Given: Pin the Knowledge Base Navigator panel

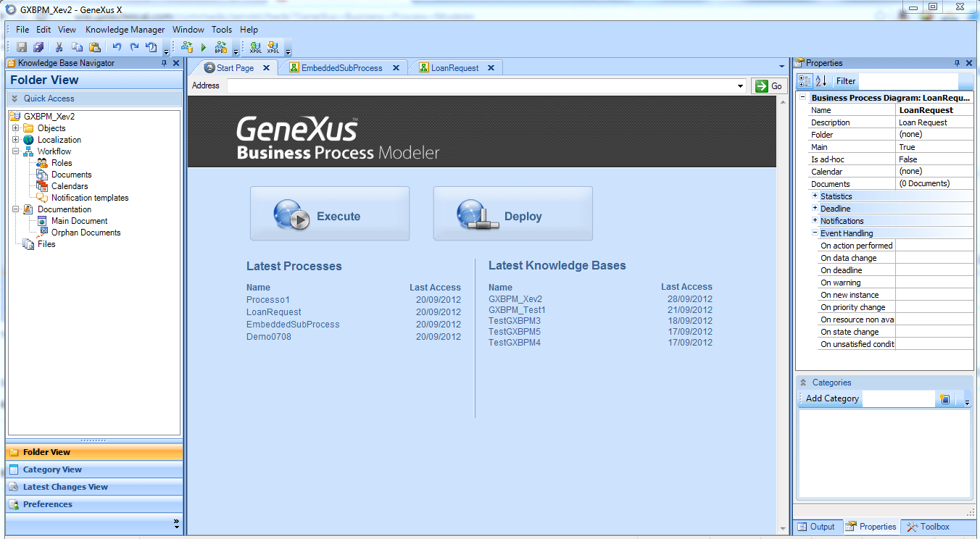Looking at the screenshot, I should 165,63.
